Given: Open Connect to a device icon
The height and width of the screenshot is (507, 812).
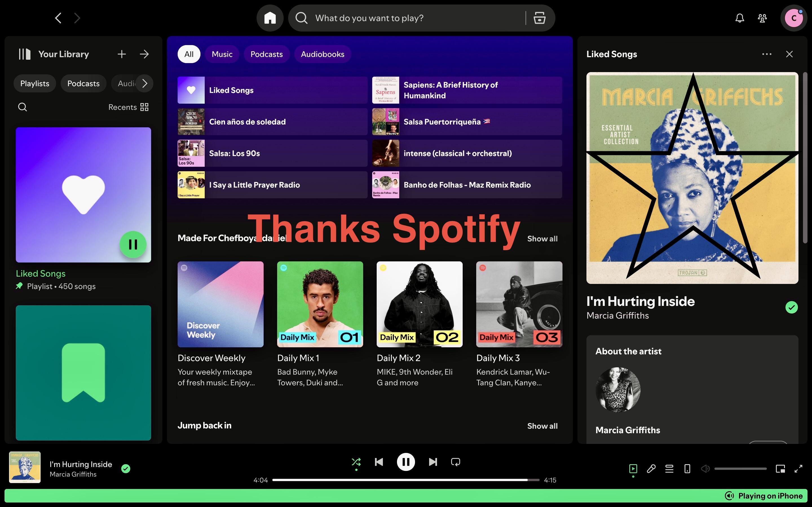Looking at the screenshot, I should coord(687,468).
